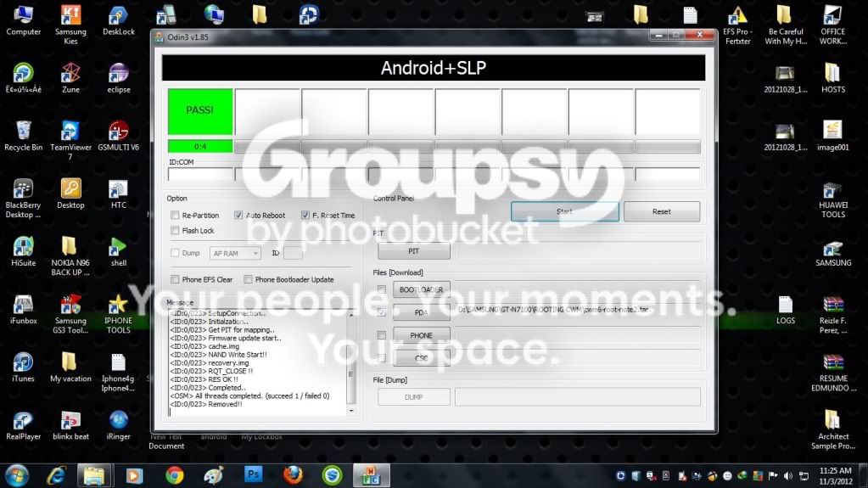This screenshot has height=488, width=868.
Task: Open Samsung Kies desktop shortcut
Action: pyautogui.click(x=70, y=25)
